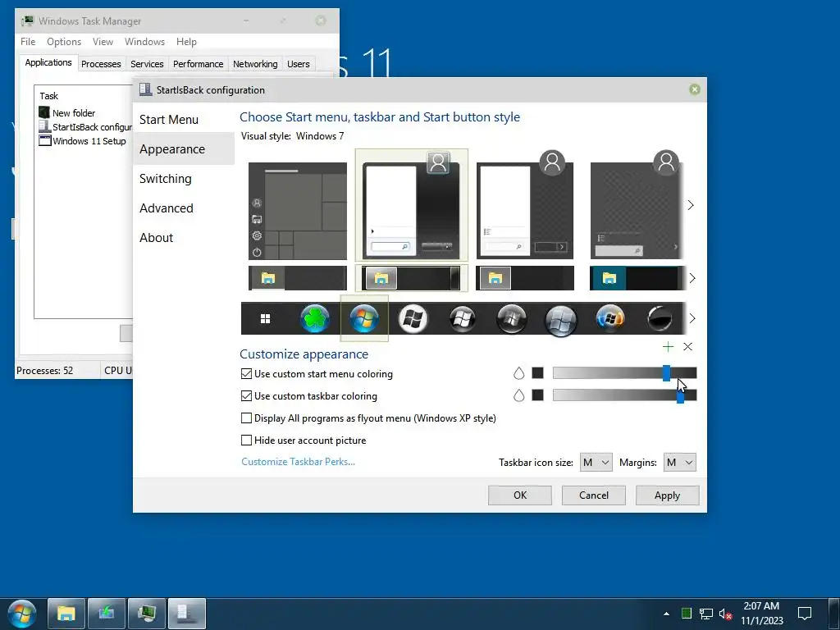
Task: Select the black sphere start orb
Action: coord(660,319)
